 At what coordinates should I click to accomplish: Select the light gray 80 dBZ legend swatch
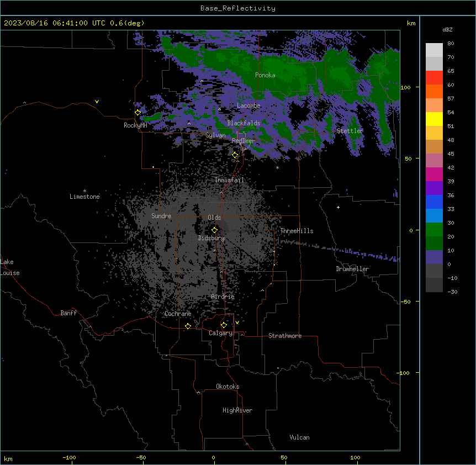(x=434, y=50)
